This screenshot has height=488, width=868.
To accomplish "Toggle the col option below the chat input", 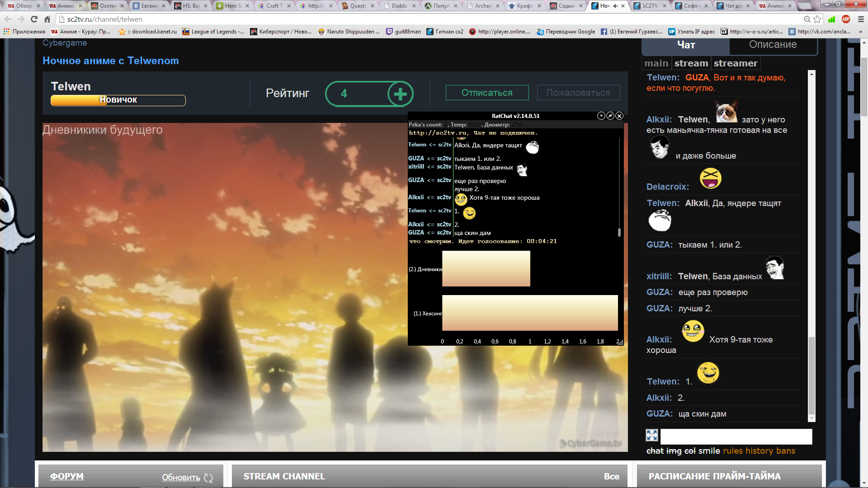I will click(690, 451).
